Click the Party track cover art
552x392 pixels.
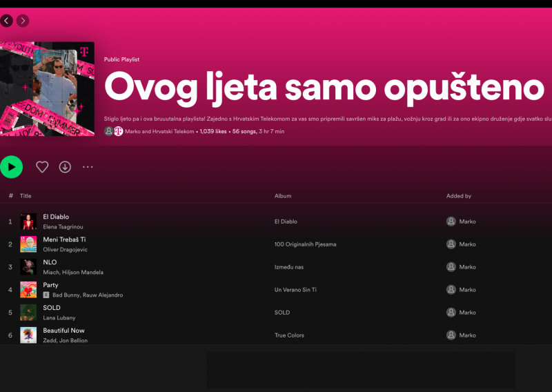[x=28, y=290]
